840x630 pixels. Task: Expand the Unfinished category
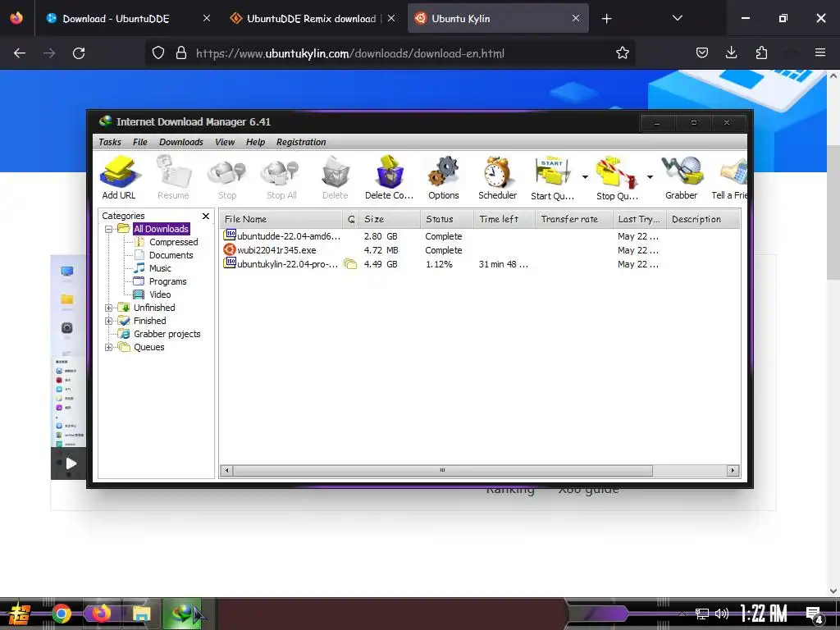pyautogui.click(x=108, y=308)
